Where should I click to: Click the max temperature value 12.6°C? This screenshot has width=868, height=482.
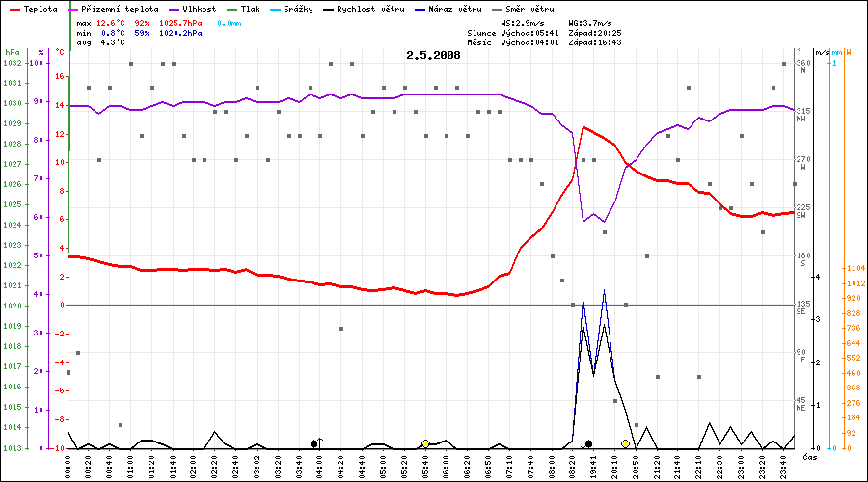(x=111, y=23)
